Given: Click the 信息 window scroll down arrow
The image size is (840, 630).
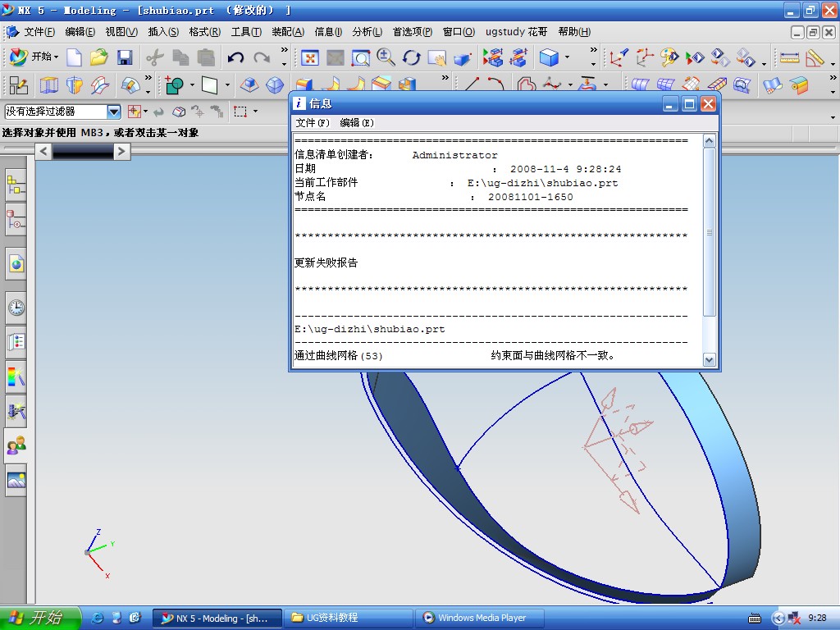Looking at the screenshot, I should (710, 360).
